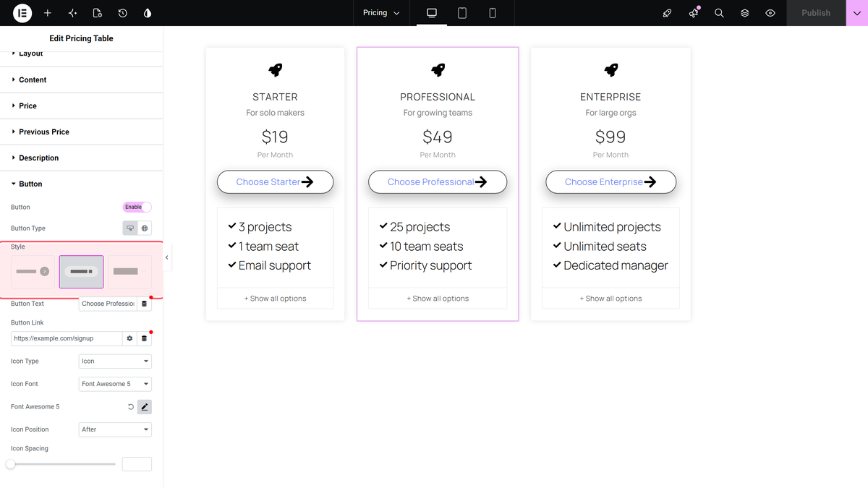Click the 'Email support' feature line

click(269, 265)
